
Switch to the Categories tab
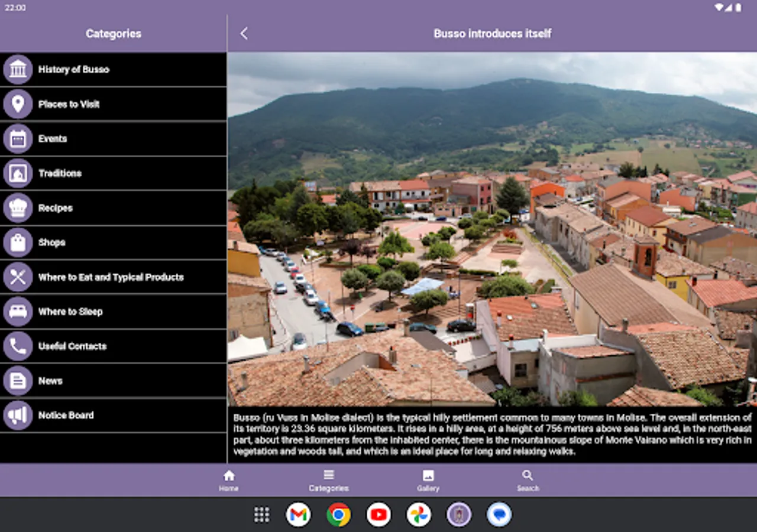329,481
